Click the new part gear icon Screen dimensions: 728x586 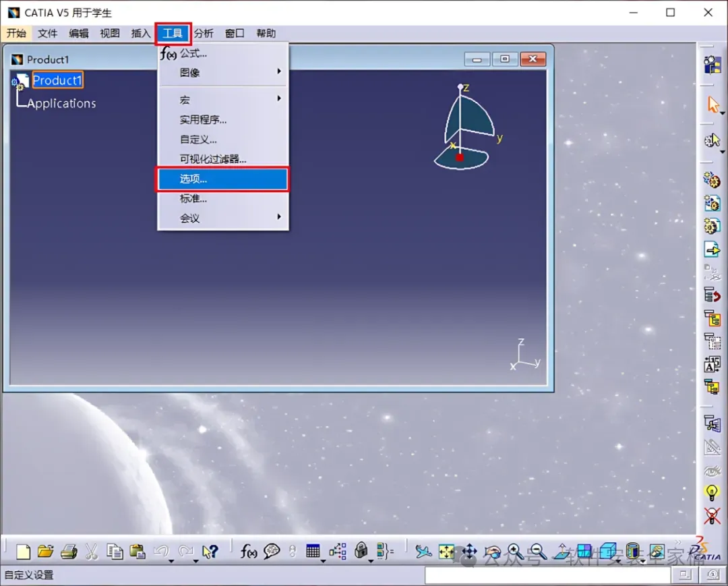click(x=712, y=226)
